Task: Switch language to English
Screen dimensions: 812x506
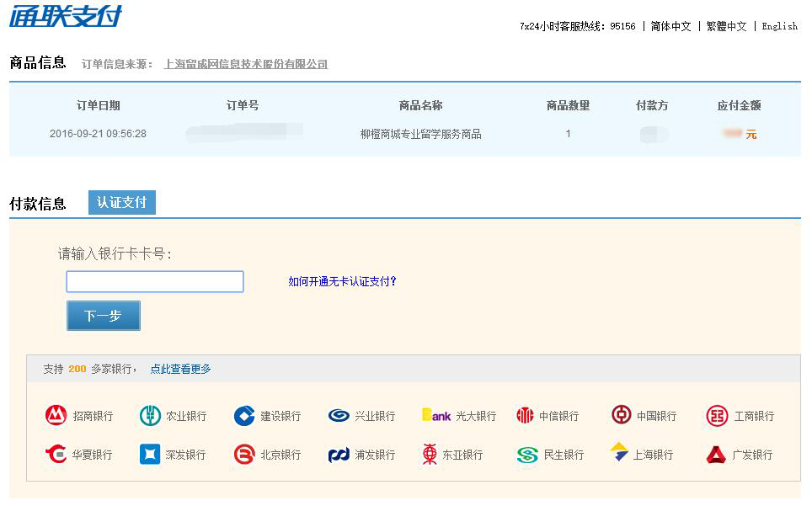Action: coord(779,26)
